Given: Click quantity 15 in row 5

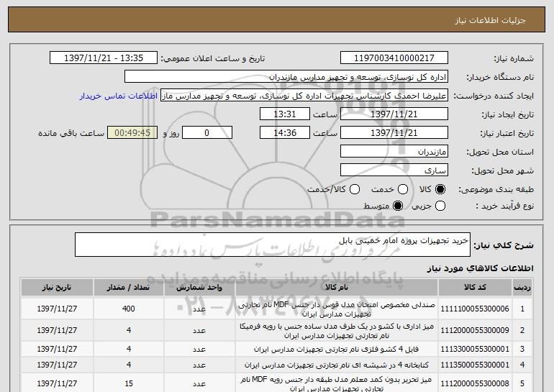Looking at the screenshot, I should [x=129, y=383].
